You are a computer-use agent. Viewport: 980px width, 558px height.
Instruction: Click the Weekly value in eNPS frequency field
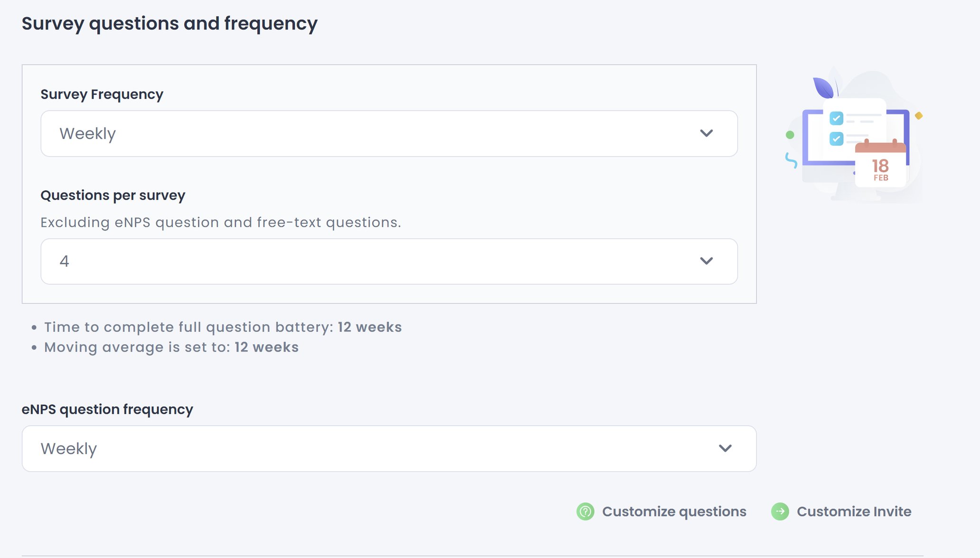click(x=69, y=449)
